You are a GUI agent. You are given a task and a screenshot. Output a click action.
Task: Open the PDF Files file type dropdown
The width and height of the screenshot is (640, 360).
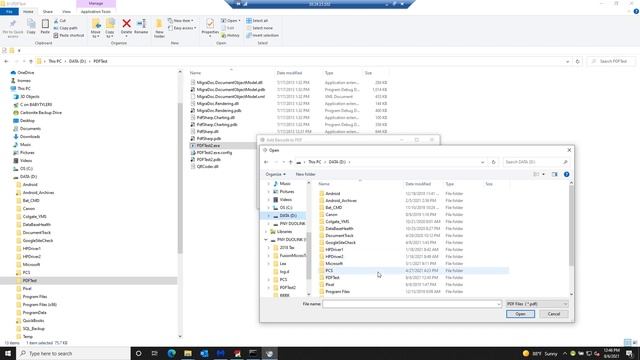tap(536, 304)
